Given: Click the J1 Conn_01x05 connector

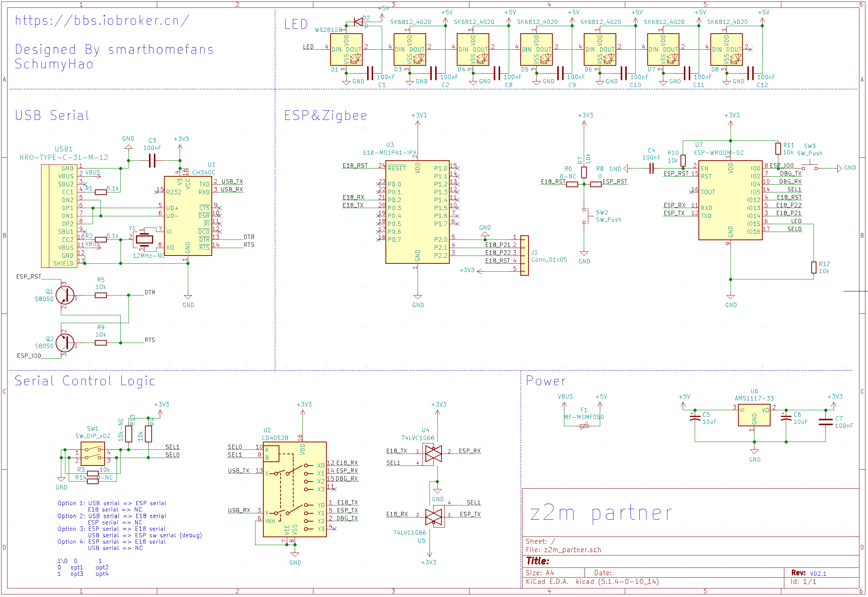Looking at the screenshot, I should tap(524, 256).
